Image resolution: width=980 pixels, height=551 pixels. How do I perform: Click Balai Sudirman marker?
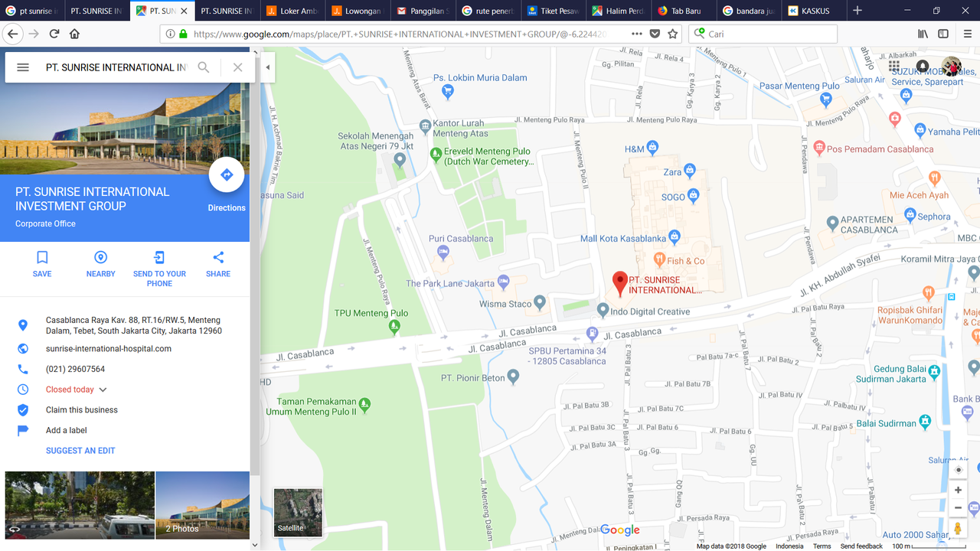tap(925, 422)
